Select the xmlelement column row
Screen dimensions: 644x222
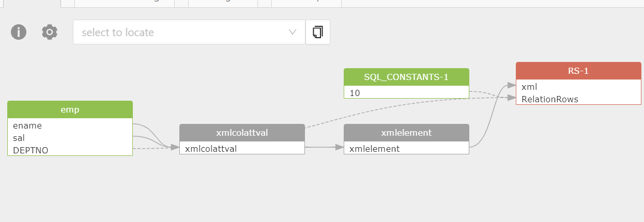pos(406,148)
